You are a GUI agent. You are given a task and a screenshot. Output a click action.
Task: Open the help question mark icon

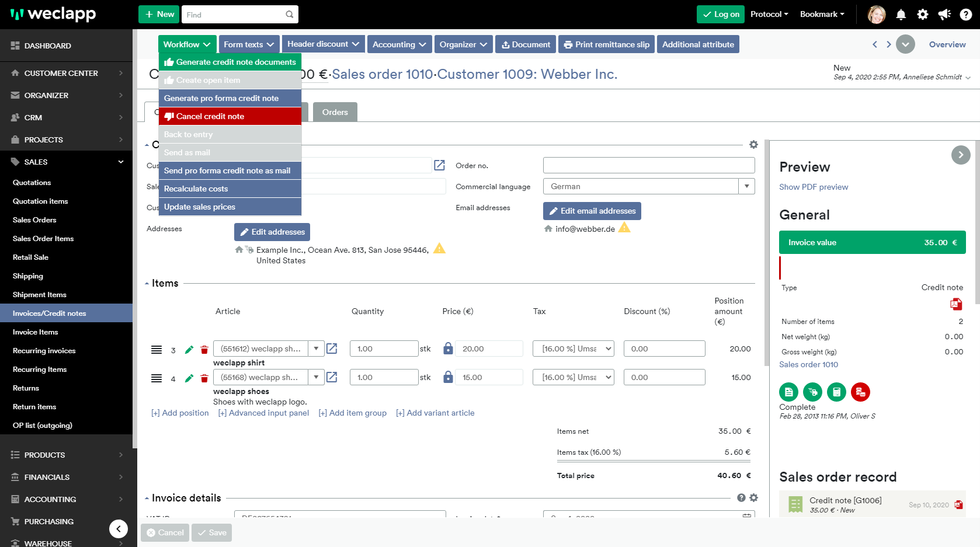click(966, 15)
